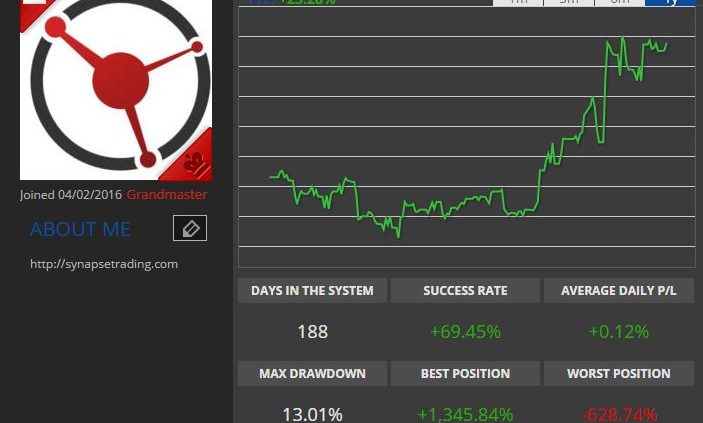Select the WORST POSITION header
Image resolution: width=703 pixels, height=423 pixels.
[619, 374]
